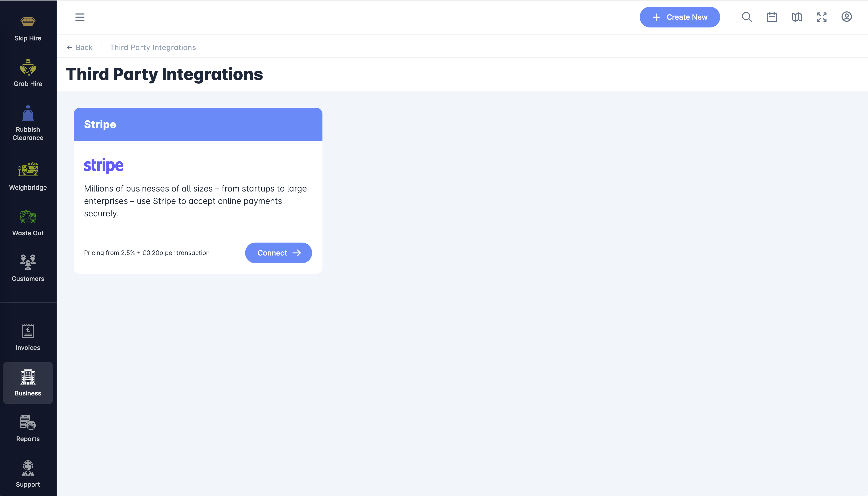Toggle the hamburger menu

tap(80, 17)
